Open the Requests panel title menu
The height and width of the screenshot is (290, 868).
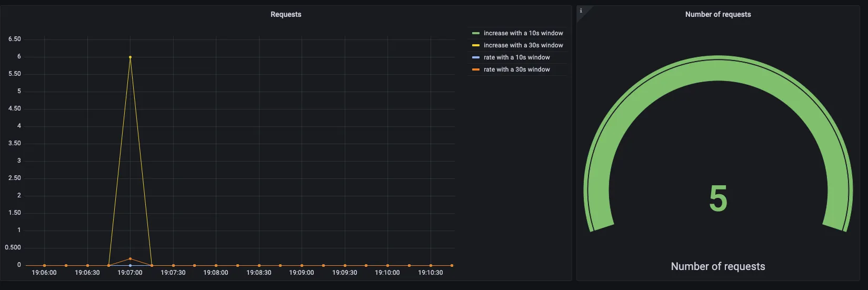(286, 14)
